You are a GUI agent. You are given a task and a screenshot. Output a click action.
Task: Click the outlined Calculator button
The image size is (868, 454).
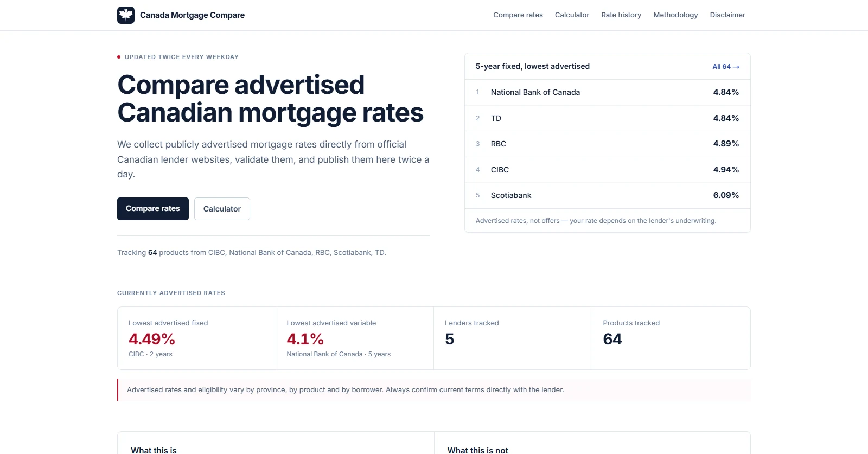222,209
